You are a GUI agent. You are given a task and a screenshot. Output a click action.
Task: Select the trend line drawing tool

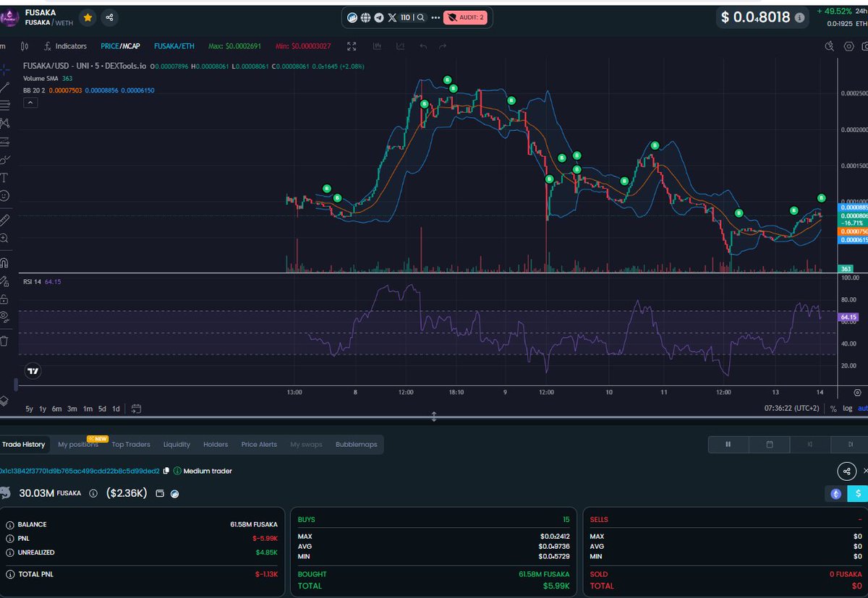coord(9,87)
